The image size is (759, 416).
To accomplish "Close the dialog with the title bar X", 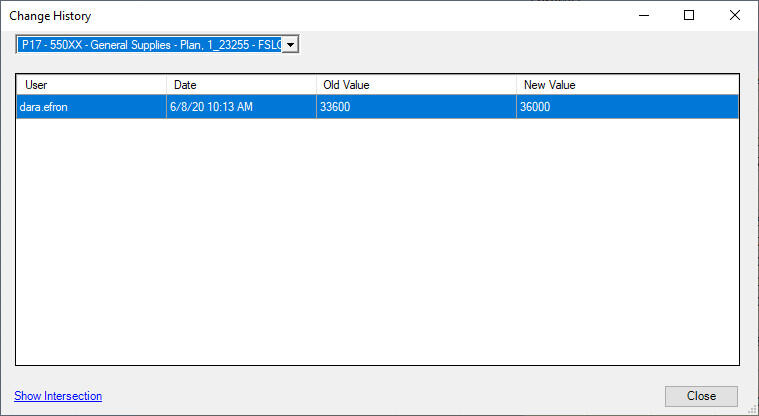I will [x=735, y=15].
